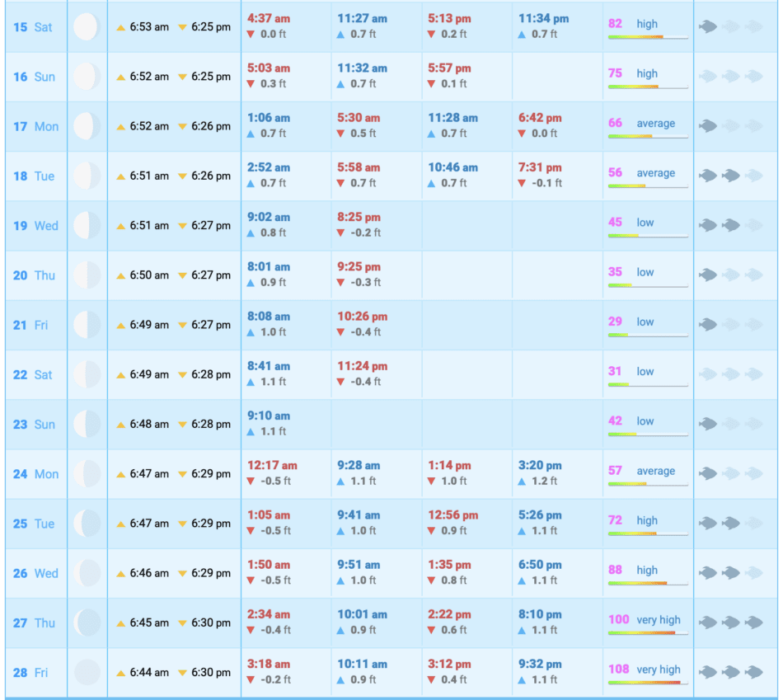783x700 pixels.
Task: Click the half-moon icon for Wednesday 19
Action: coord(87,226)
